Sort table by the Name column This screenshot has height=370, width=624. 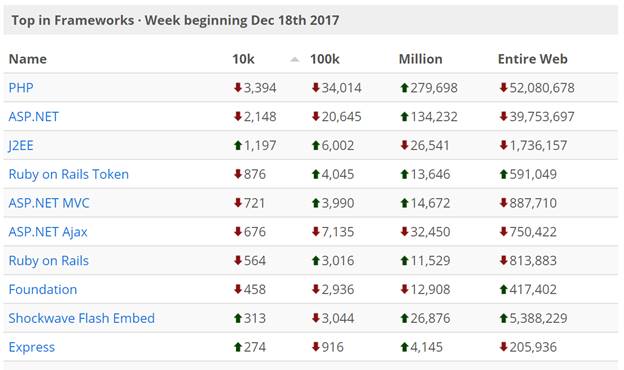pyautogui.click(x=27, y=59)
